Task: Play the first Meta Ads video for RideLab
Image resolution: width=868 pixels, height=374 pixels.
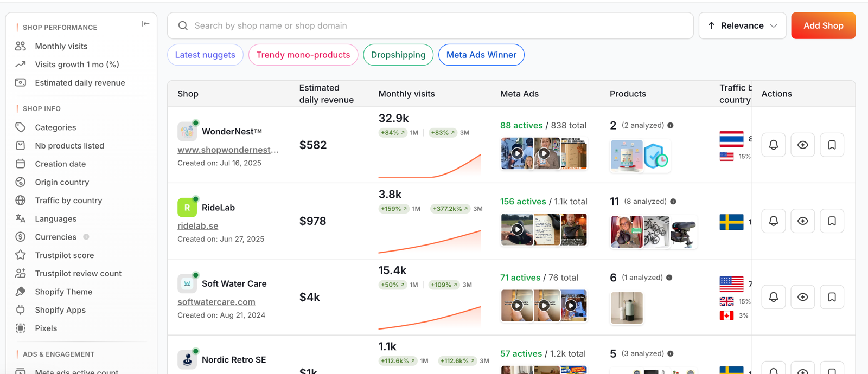Action: pyautogui.click(x=517, y=230)
